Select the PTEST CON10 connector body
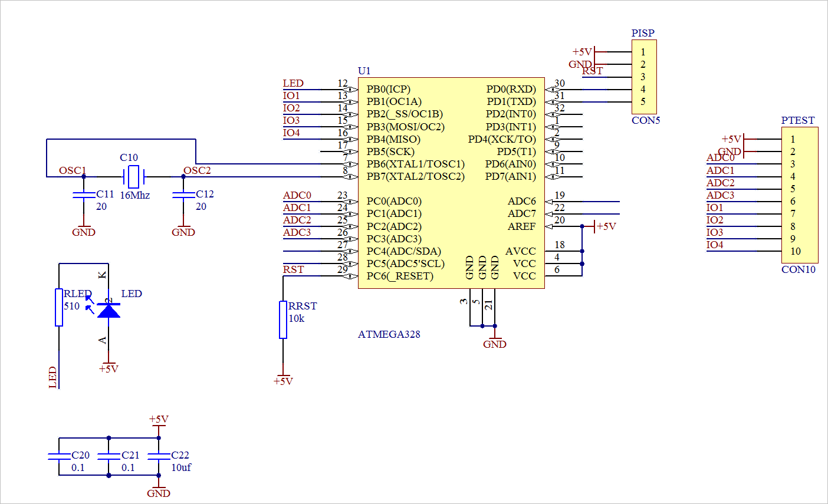This screenshot has width=828, height=504. point(800,195)
